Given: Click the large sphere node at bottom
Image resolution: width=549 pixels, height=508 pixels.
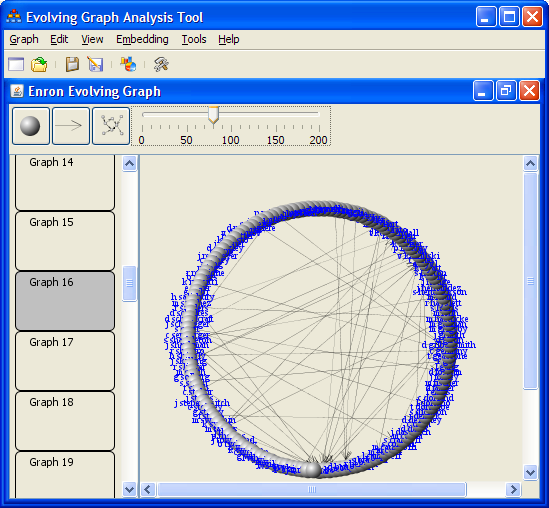Looking at the screenshot, I should pyautogui.click(x=311, y=469).
